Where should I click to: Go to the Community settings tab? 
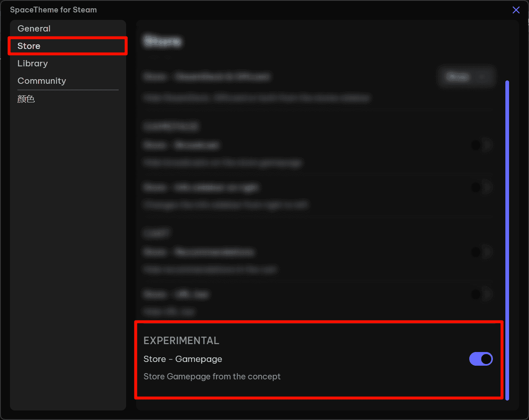(42, 81)
